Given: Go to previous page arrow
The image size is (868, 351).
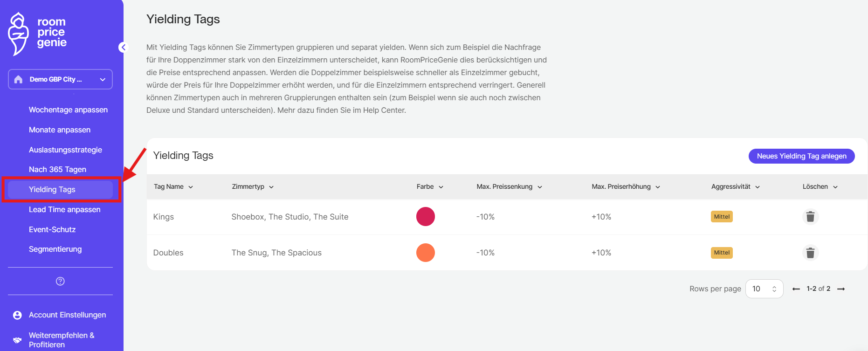Looking at the screenshot, I should coord(796,289).
